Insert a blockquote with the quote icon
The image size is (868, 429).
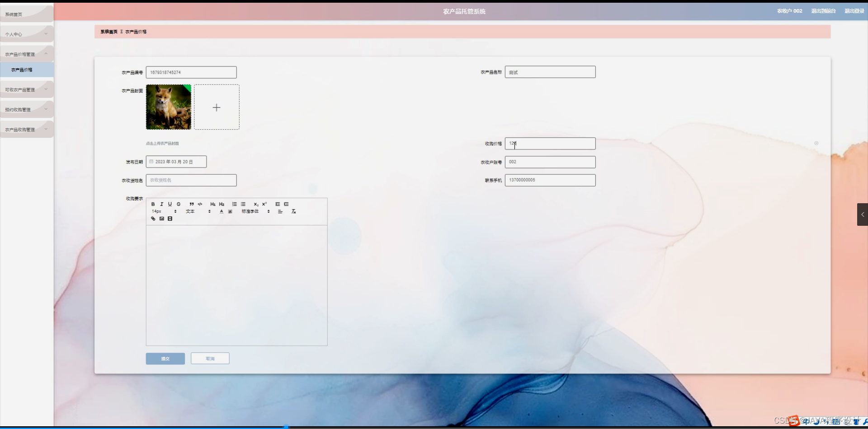(x=192, y=204)
